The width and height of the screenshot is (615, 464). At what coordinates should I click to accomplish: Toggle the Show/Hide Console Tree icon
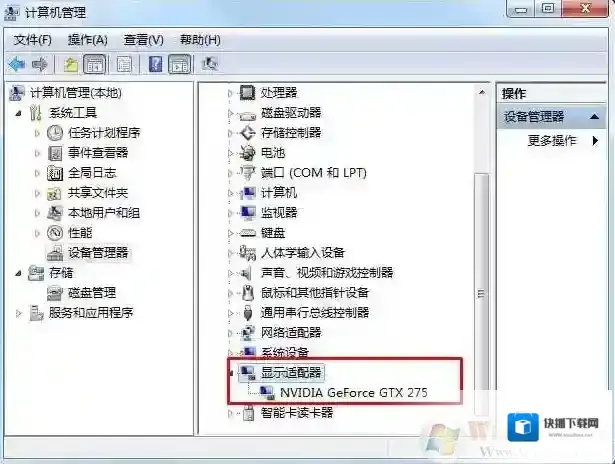(95, 64)
